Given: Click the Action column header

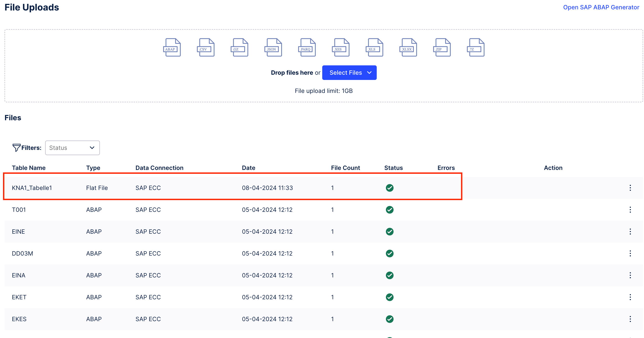Looking at the screenshot, I should coord(553,168).
